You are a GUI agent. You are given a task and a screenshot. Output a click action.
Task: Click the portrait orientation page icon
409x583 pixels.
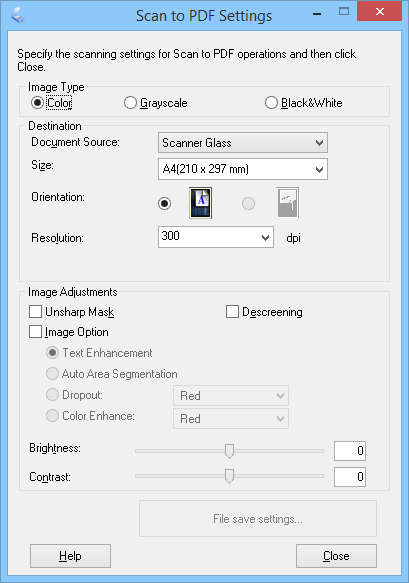[200, 203]
